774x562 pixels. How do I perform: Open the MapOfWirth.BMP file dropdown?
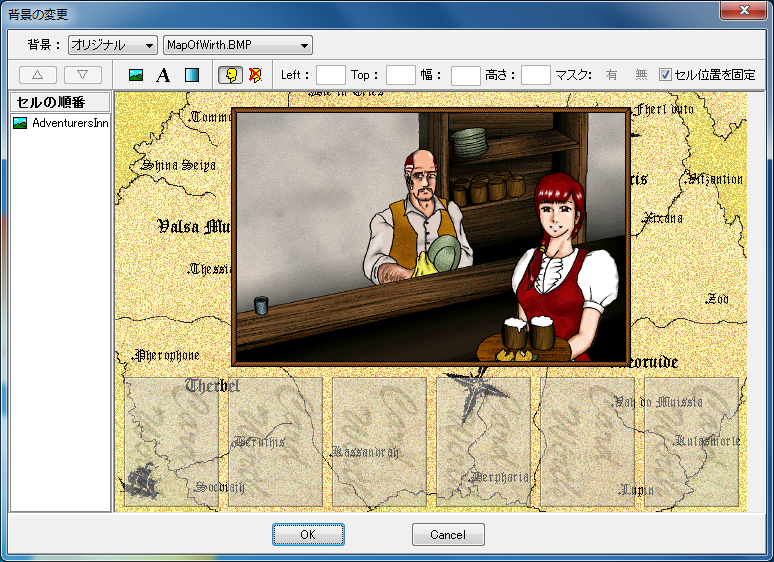pos(237,45)
